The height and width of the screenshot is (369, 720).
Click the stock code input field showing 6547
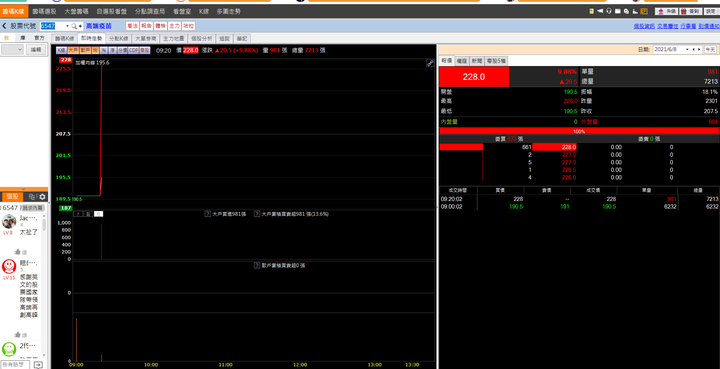52,26
